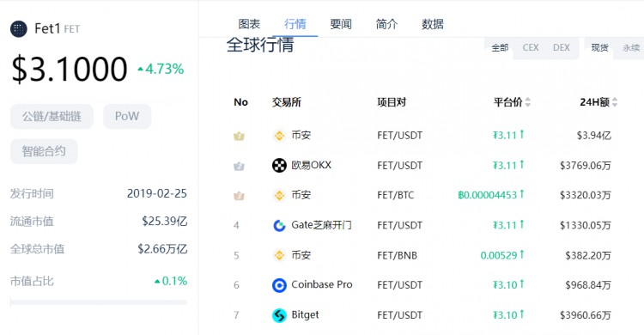Click the OKX exchange logo

279,165
